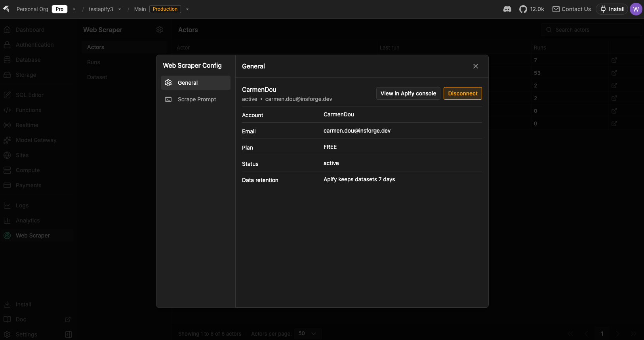Open the W user avatar menu
The width and height of the screenshot is (644, 340).
coord(636,9)
